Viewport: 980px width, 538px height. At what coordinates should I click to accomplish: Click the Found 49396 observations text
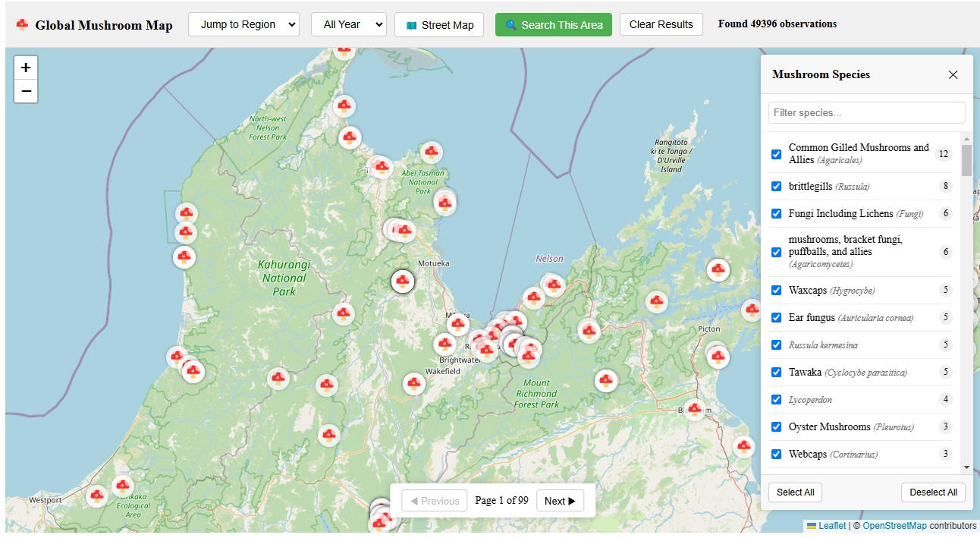(x=777, y=24)
